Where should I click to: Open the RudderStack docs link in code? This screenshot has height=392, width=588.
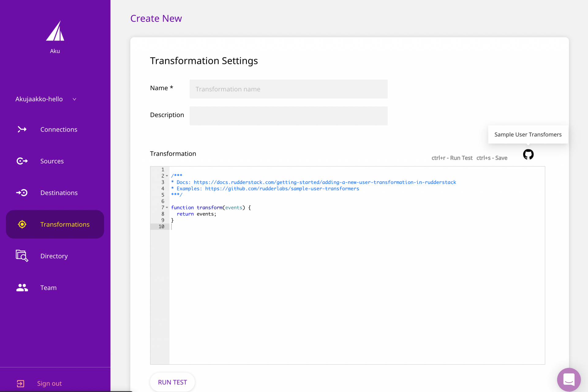(325, 182)
